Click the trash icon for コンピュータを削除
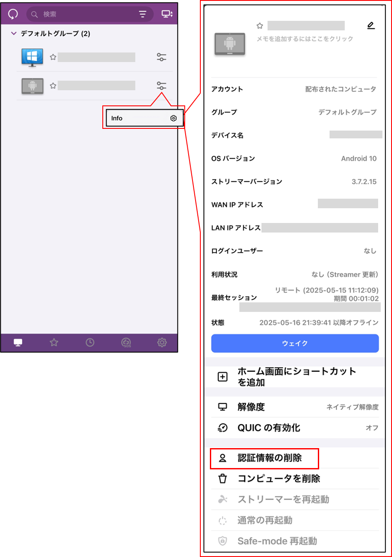 point(222,479)
